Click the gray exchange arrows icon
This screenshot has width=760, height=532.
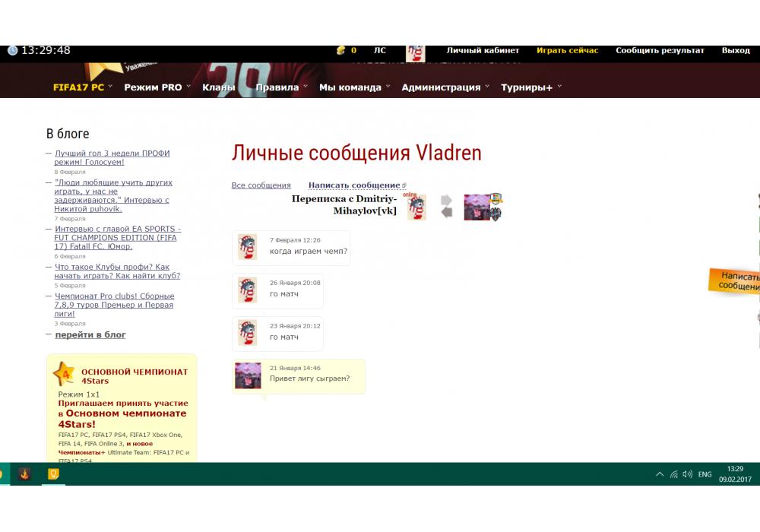click(447, 206)
